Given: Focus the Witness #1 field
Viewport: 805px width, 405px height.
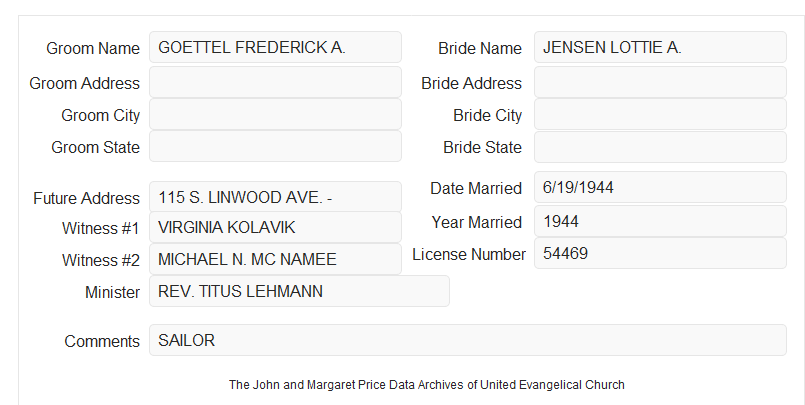Looking at the screenshot, I should tap(275, 227).
